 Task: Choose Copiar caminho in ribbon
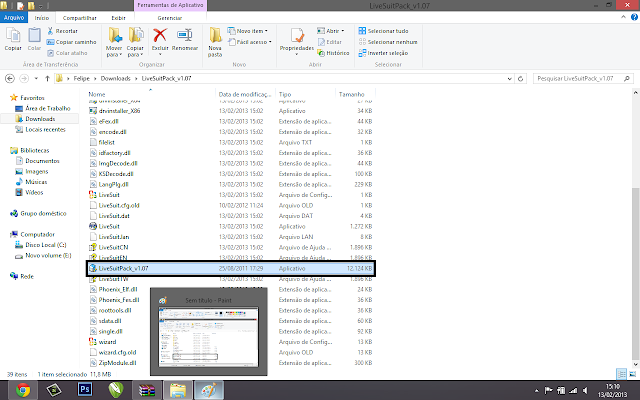pos(71,42)
